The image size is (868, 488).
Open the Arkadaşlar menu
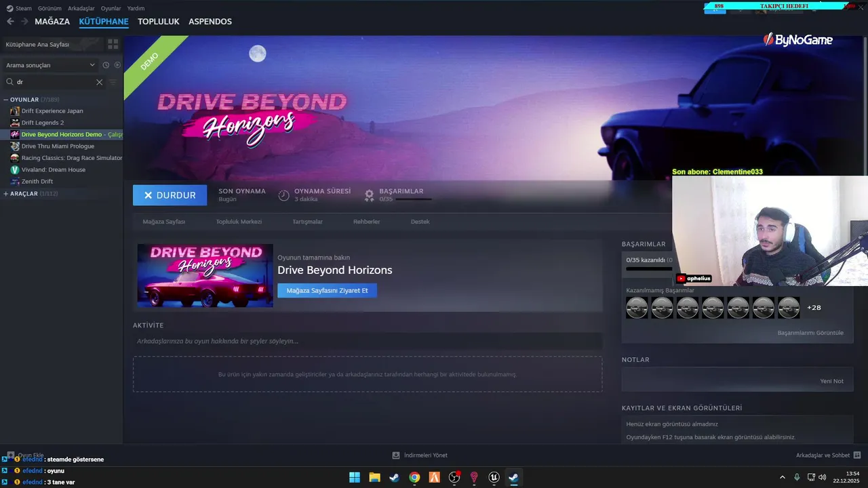coord(81,8)
